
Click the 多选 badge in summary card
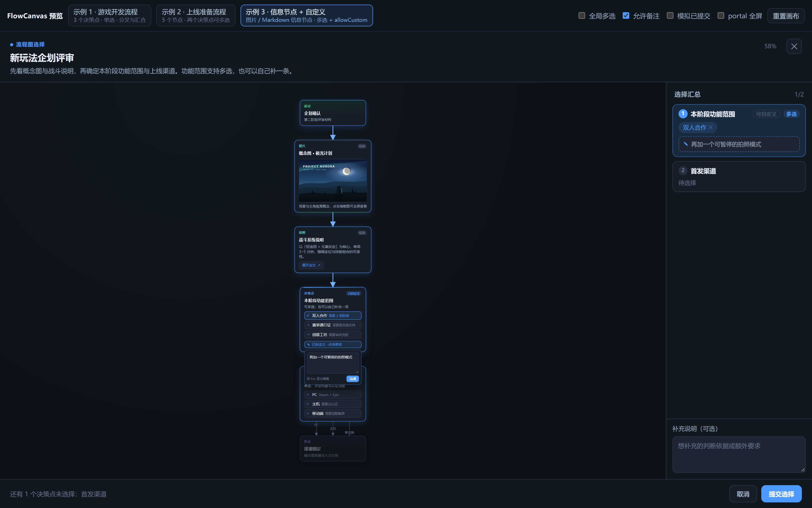pos(791,114)
